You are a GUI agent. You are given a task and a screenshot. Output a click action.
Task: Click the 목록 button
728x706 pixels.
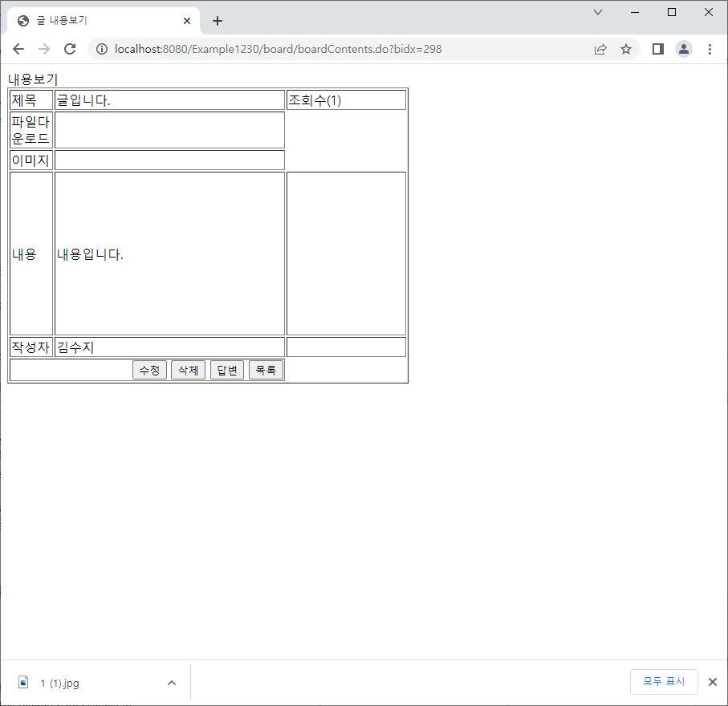coord(266,371)
